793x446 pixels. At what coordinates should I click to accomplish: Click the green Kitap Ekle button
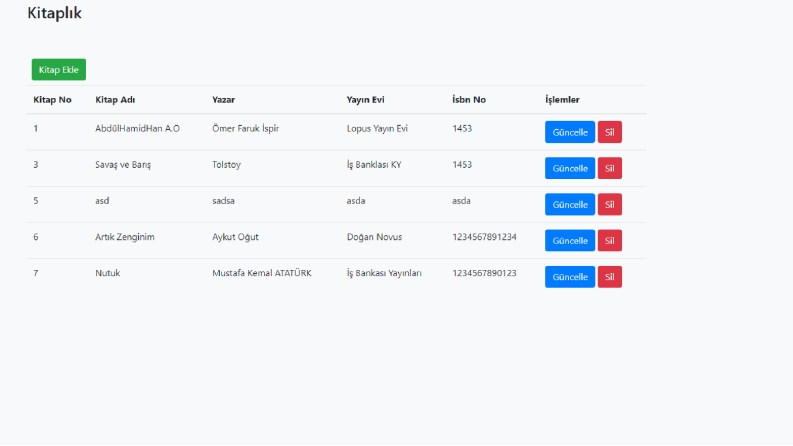[x=59, y=70]
